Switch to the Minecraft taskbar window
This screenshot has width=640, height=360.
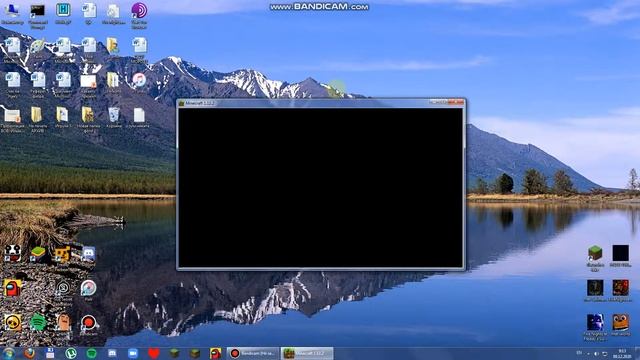[x=307, y=353]
